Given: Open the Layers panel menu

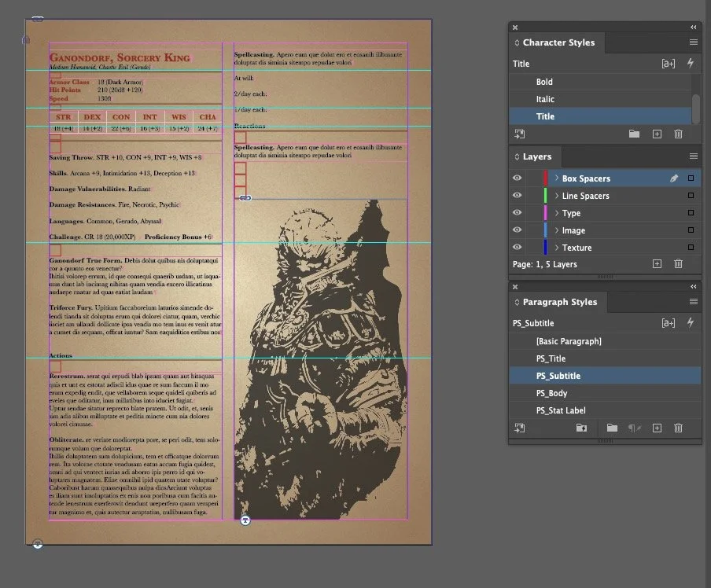Looking at the screenshot, I should click(x=694, y=156).
